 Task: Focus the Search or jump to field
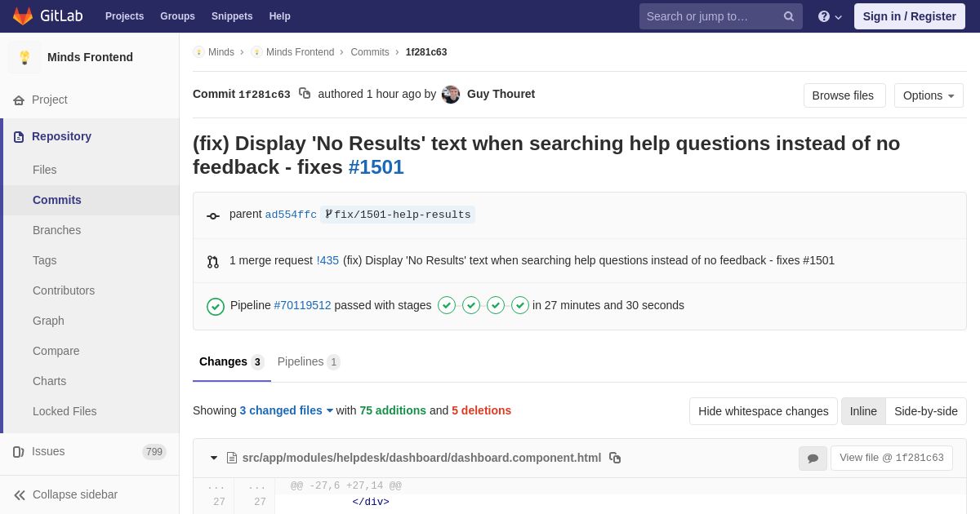point(710,16)
